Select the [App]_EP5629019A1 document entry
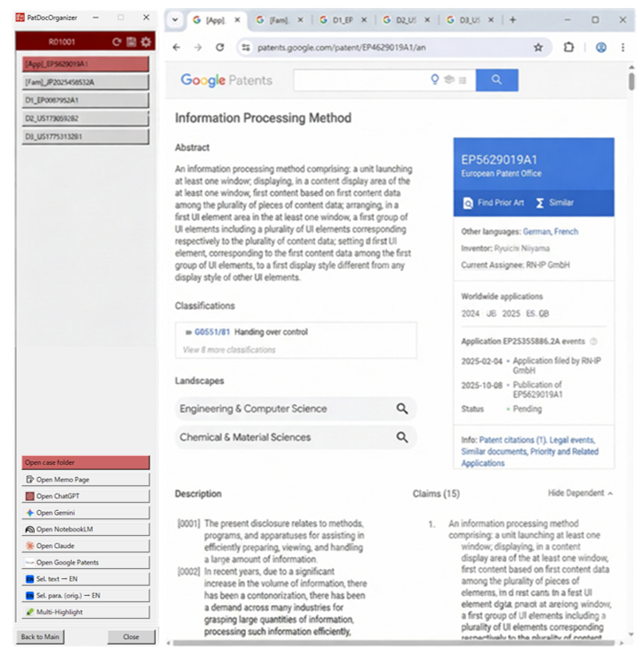644x663 pixels. tap(86, 64)
